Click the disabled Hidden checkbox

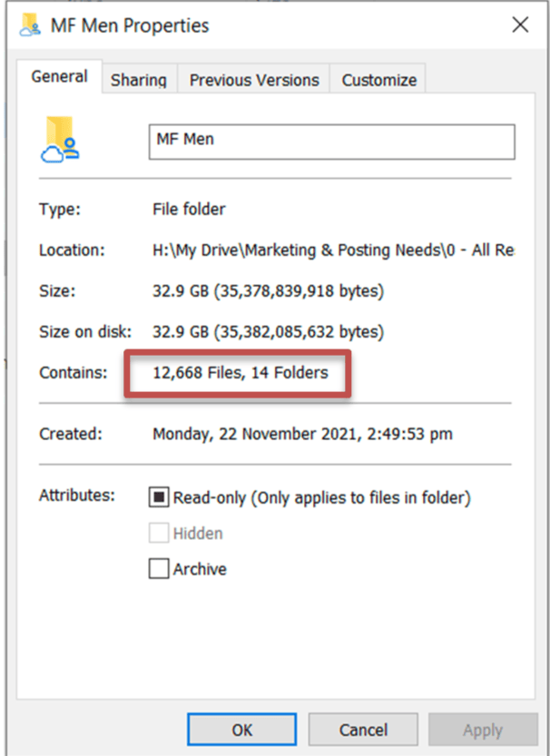pos(159,533)
